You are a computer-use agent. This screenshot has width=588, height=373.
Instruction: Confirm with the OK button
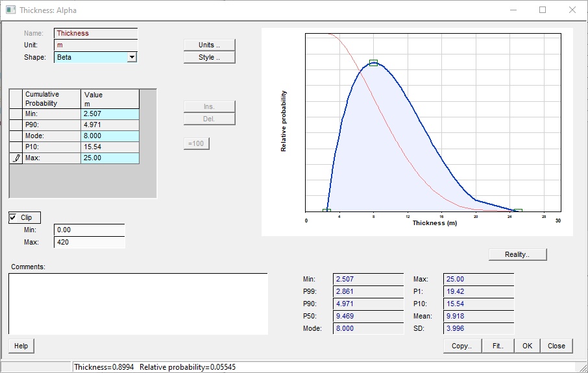click(x=527, y=346)
